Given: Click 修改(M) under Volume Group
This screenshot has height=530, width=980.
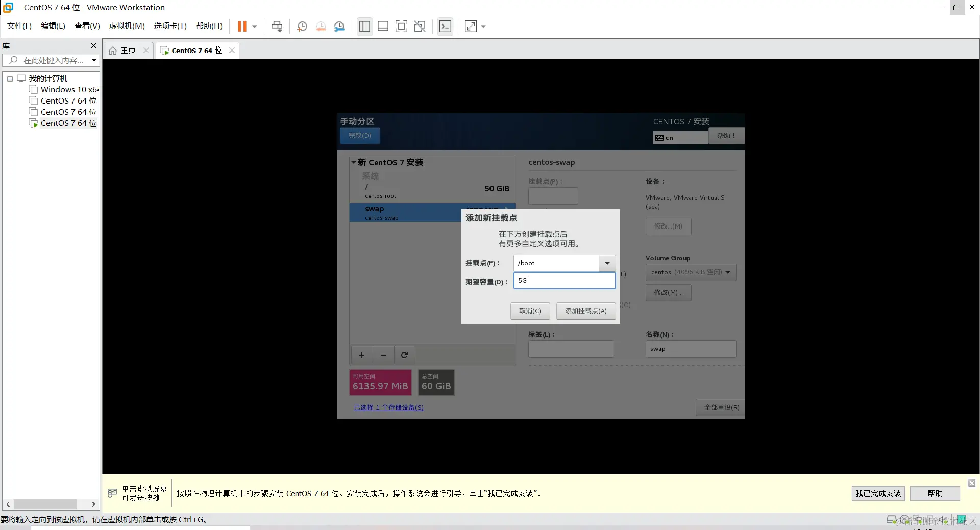Looking at the screenshot, I should click(x=669, y=293).
